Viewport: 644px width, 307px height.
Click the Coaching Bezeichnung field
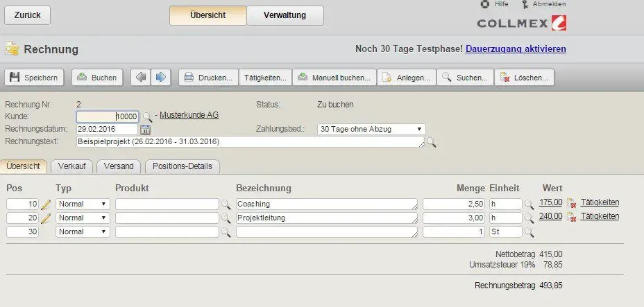(x=327, y=204)
